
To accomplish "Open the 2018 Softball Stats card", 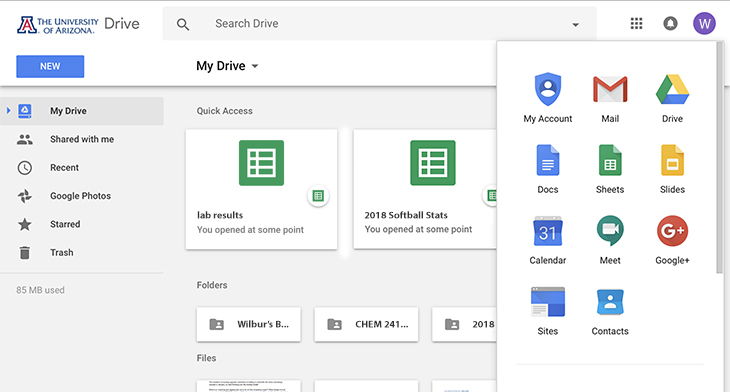I will pyautogui.click(x=425, y=189).
